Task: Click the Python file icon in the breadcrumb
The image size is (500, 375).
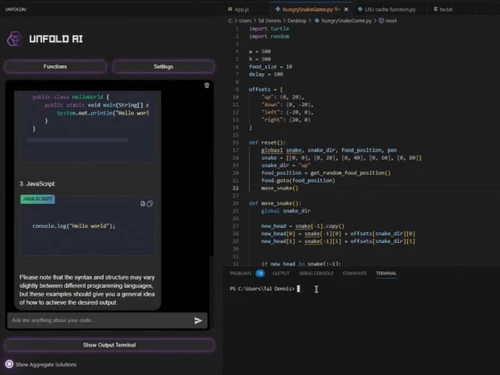Action: tap(317, 21)
